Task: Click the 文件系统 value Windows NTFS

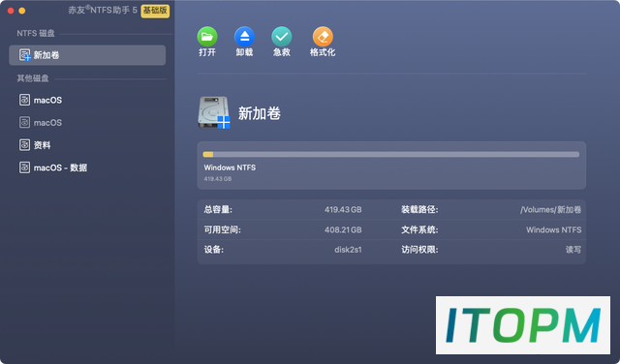Action: pyautogui.click(x=553, y=229)
